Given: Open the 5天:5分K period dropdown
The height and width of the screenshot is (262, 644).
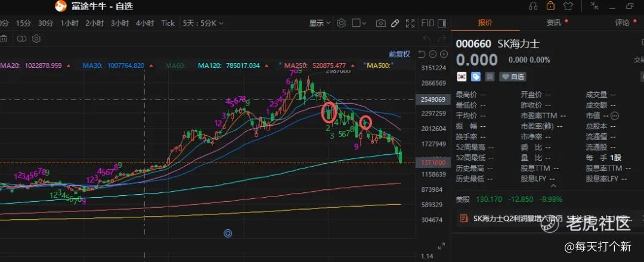Looking at the screenshot, I should pos(203,23).
